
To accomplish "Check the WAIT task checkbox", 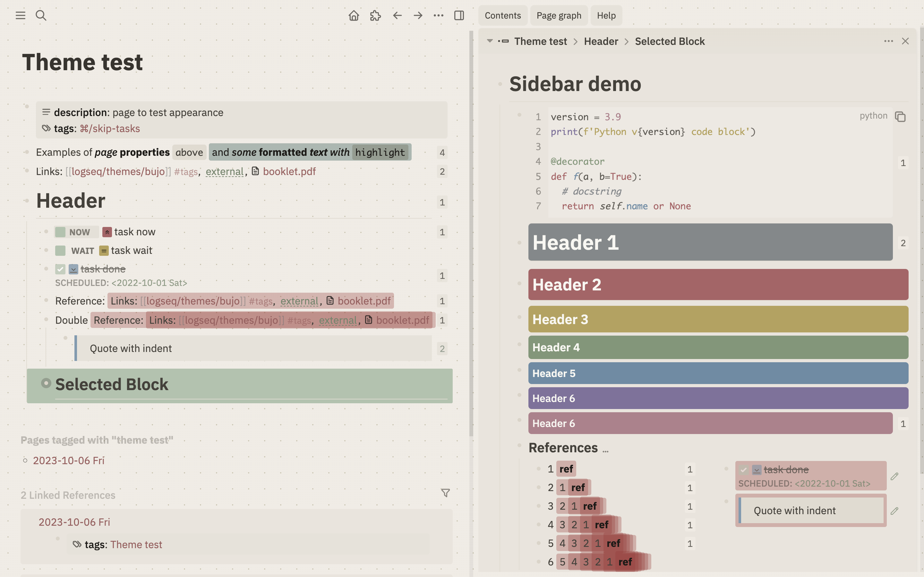I will (x=60, y=251).
